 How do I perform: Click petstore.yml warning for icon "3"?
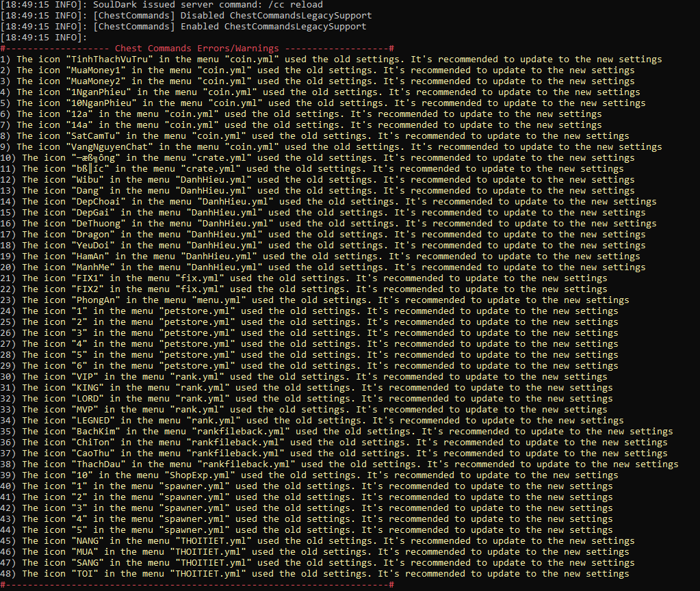pyautogui.click(x=309, y=332)
